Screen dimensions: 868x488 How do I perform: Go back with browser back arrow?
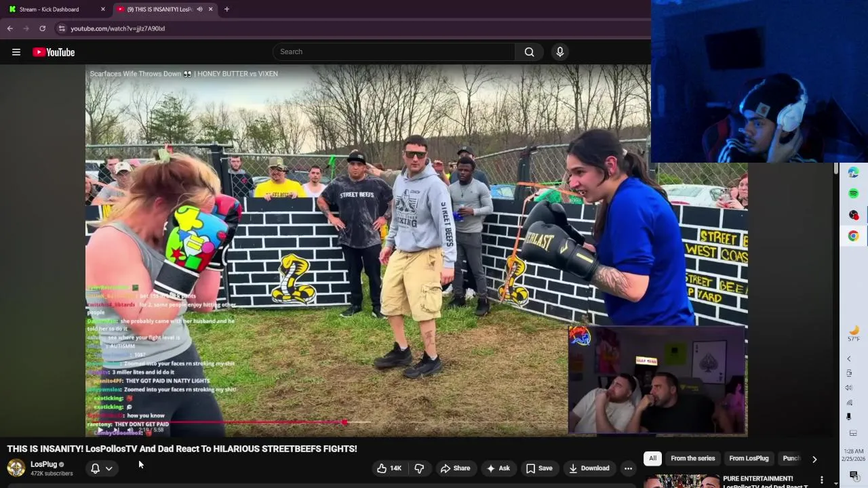[x=9, y=28]
